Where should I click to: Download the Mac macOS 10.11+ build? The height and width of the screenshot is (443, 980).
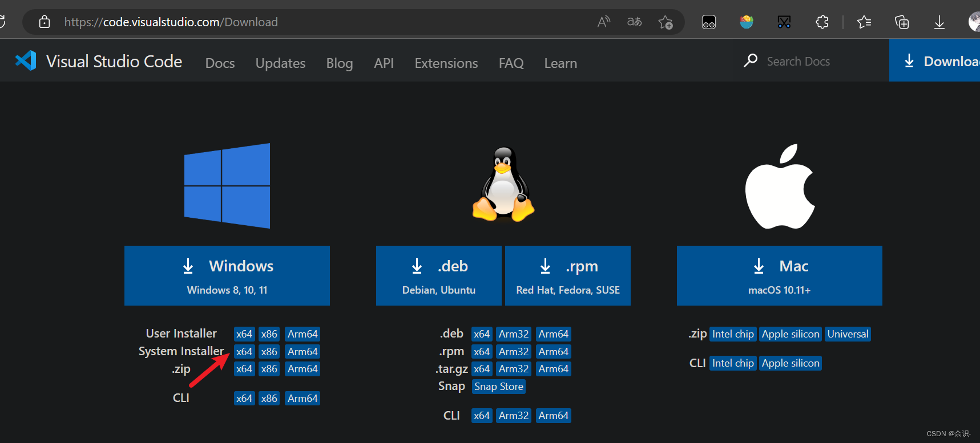780,275
